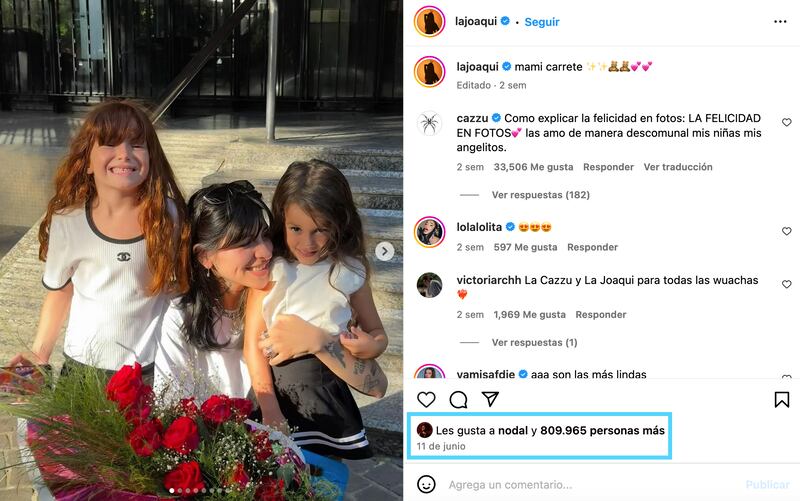Reply to cazzu's comment with Responder
Screen dimensions: 800x501
608,167
